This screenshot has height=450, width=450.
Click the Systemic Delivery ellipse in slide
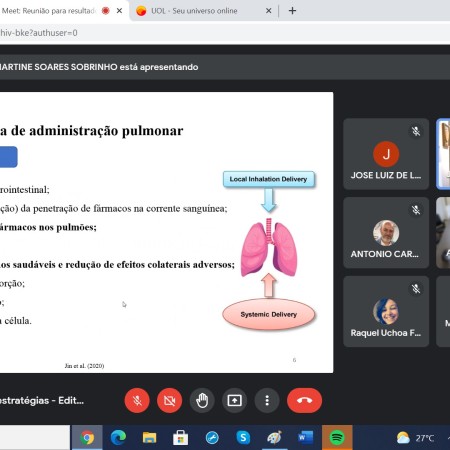269,314
